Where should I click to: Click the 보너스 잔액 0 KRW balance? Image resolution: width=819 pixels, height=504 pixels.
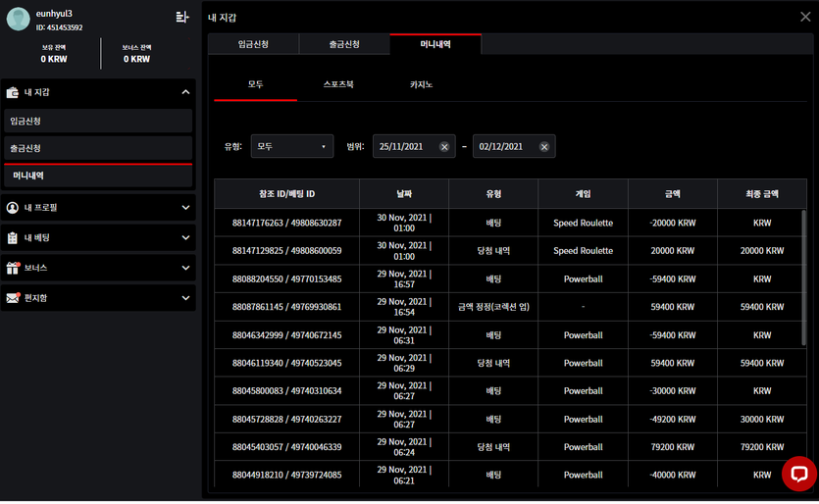pos(137,54)
